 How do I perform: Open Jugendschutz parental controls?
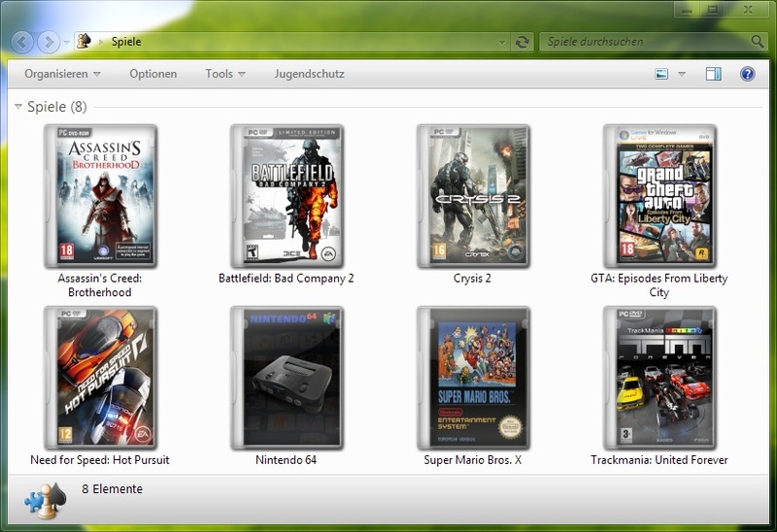pyautogui.click(x=309, y=74)
